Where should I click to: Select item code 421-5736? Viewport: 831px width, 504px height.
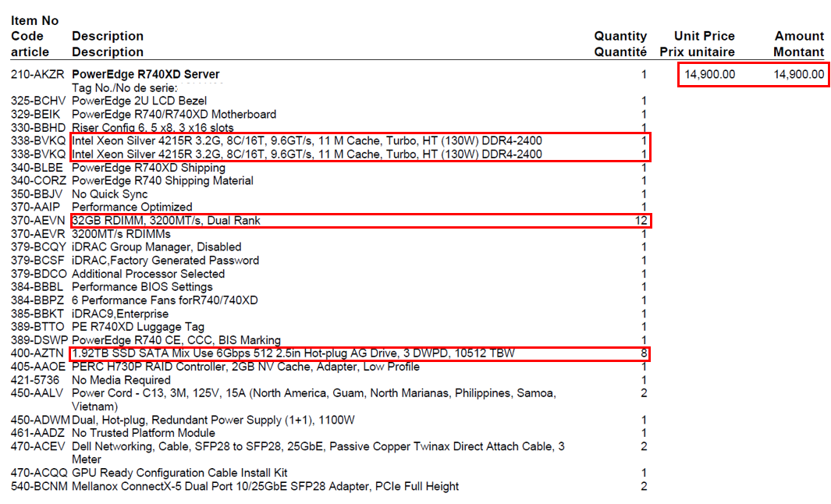coord(34,380)
